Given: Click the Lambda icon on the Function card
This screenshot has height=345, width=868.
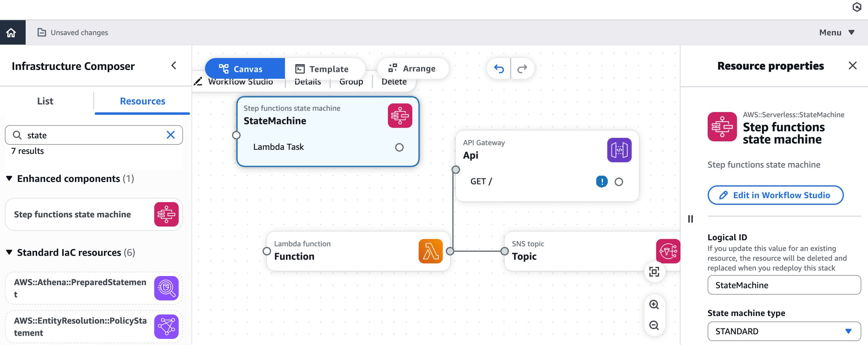Looking at the screenshot, I should tap(430, 251).
